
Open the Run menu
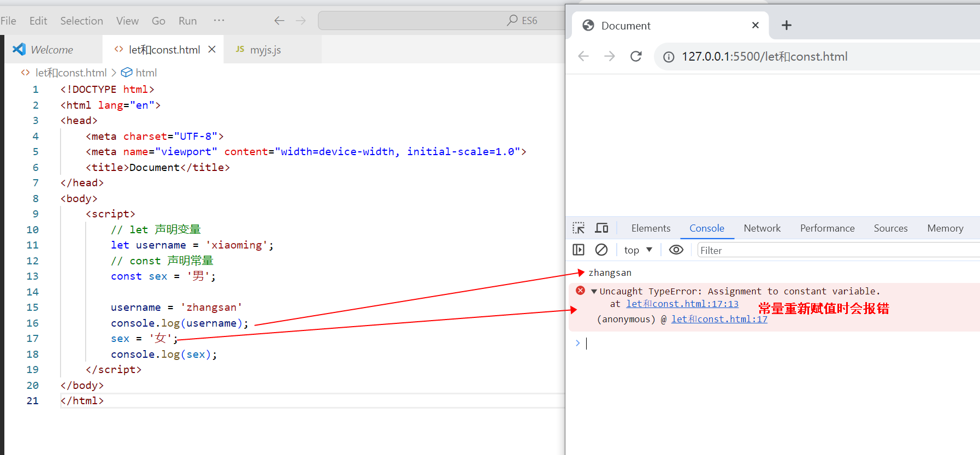(x=187, y=21)
